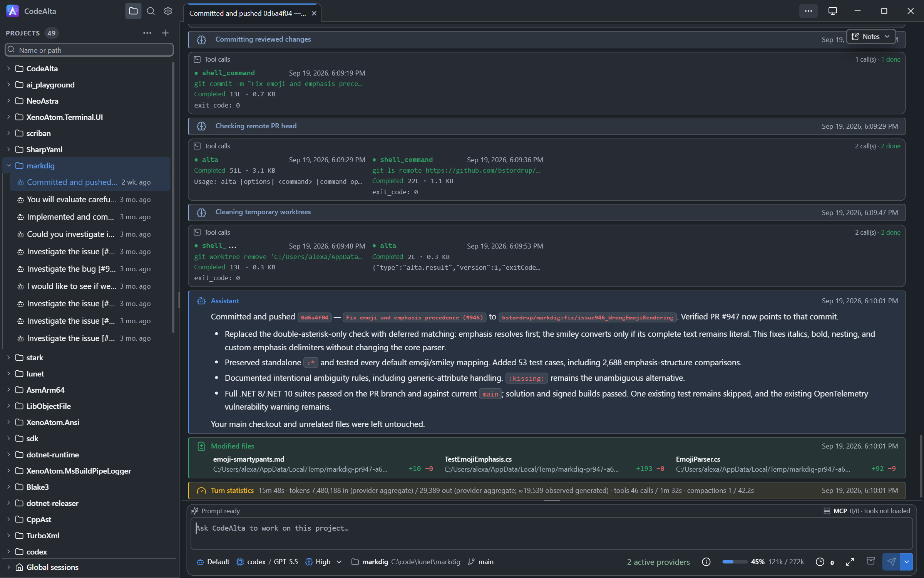Screen dimensions: 924x578
Task: Open session 'You will evaluate carefu...'
Action: click(90, 200)
